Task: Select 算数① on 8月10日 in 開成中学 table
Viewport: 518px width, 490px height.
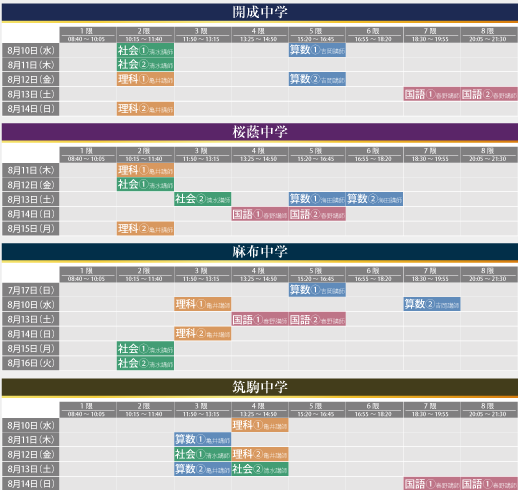Action: 317,50
